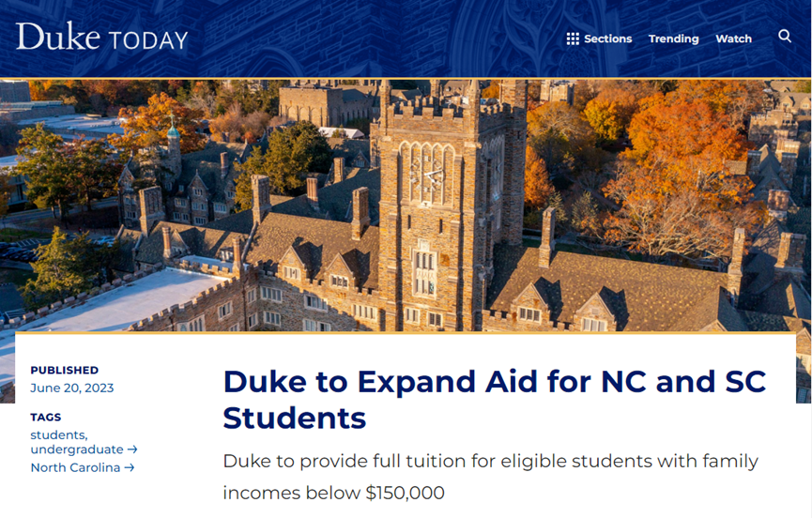Click the TAGS label
812x518 pixels.
click(x=46, y=417)
